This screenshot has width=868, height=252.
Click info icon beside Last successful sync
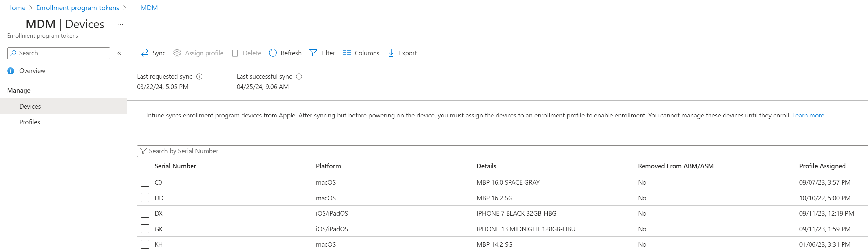click(299, 77)
